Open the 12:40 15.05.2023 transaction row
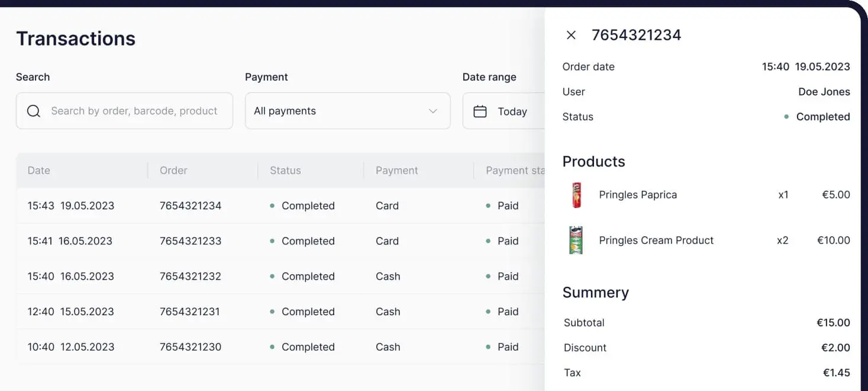Viewport: 868px width, 391px height. [71, 312]
